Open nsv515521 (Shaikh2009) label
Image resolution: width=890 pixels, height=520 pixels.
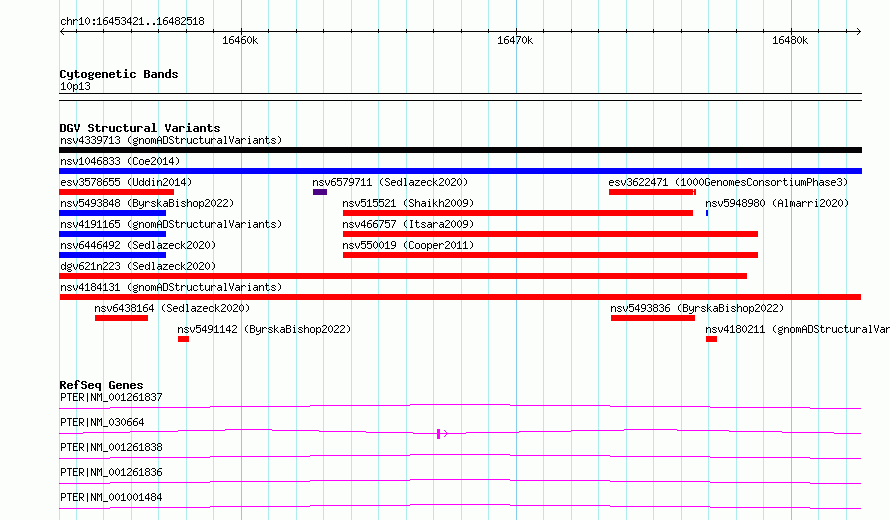pos(408,203)
